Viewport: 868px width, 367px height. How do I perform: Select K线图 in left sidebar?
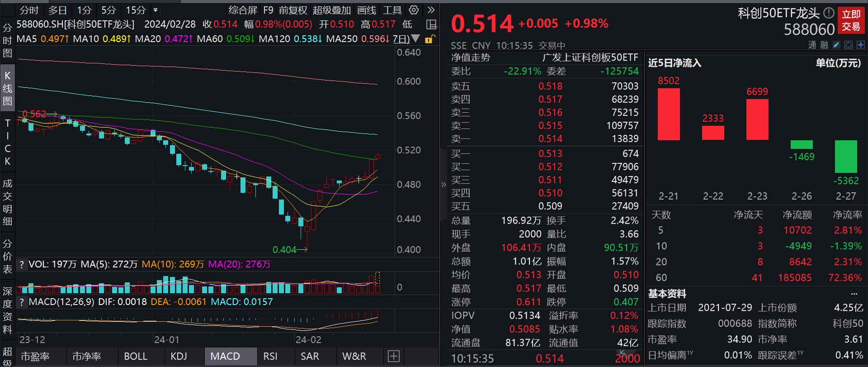pos(7,88)
